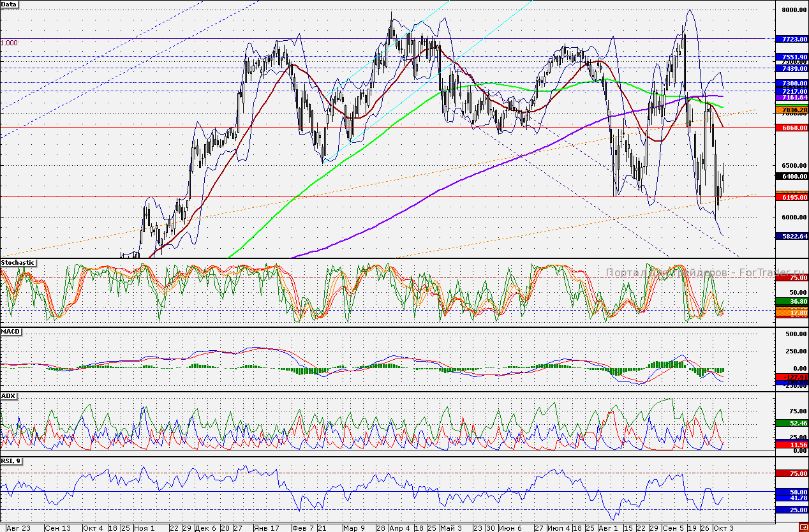This screenshot has height=532, width=809.
Task: Click the '1.000' level label at the chart's left edge
Action: (x=9, y=43)
